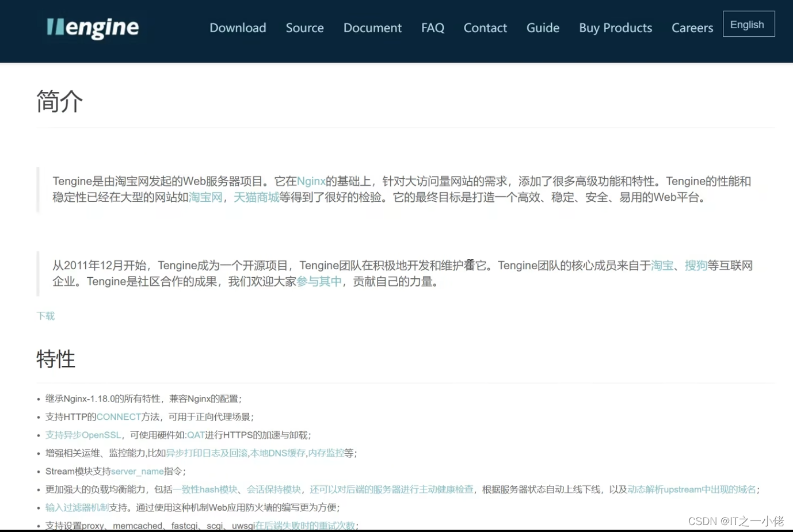Open the Source page
This screenshot has height=532, width=793.
[304, 28]
